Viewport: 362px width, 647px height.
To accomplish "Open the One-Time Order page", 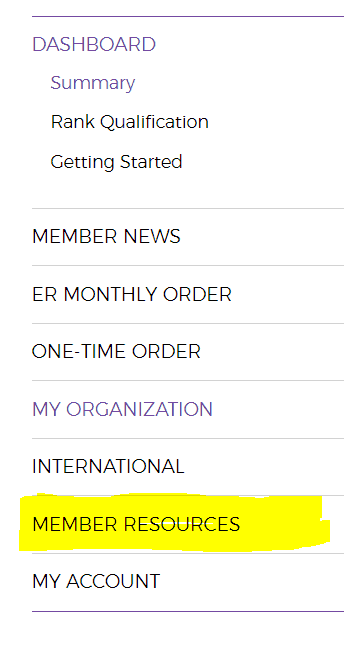I will coord(116,352).
